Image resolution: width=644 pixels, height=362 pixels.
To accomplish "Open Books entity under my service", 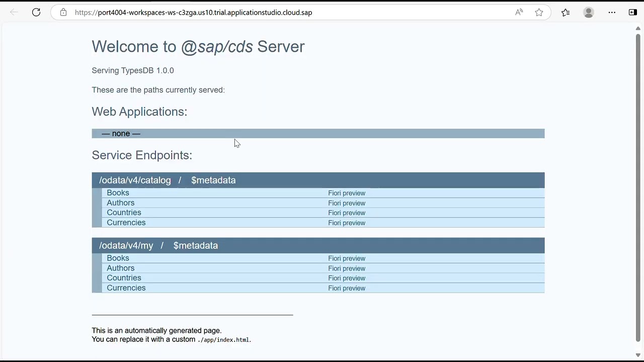I will coord(118,258).
